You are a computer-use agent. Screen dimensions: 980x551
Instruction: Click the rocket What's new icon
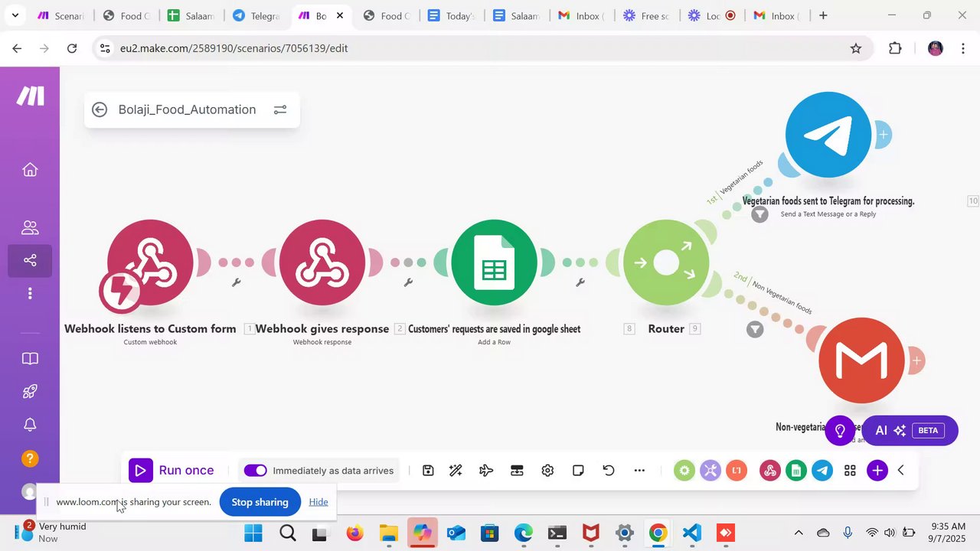pos(30,392)
